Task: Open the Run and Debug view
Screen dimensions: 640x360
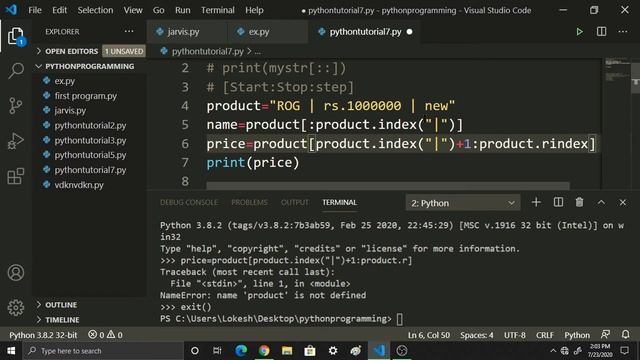Action: click(16, 141)
